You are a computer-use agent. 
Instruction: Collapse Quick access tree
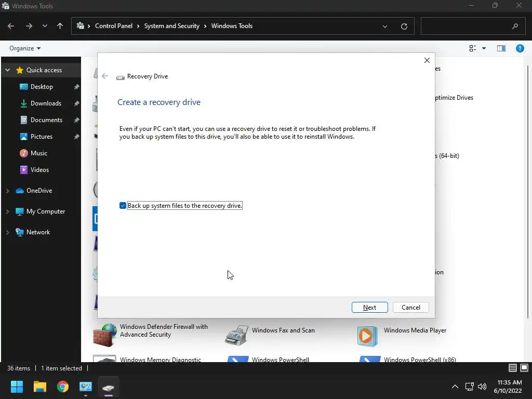coord(7,70)
